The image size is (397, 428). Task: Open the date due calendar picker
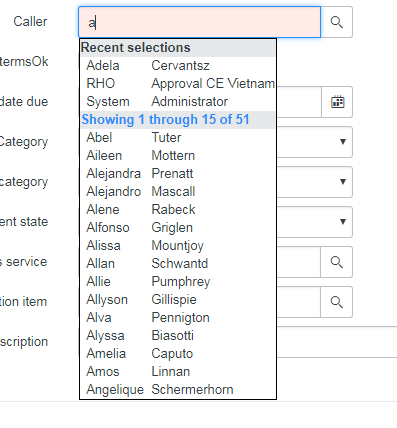[x=337, y=102]
